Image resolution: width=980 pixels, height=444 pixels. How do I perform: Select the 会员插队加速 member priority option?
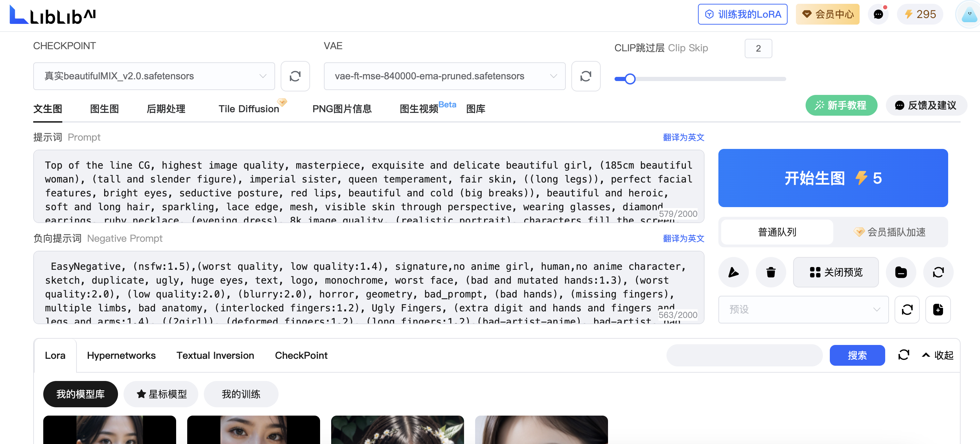(889, 232)
